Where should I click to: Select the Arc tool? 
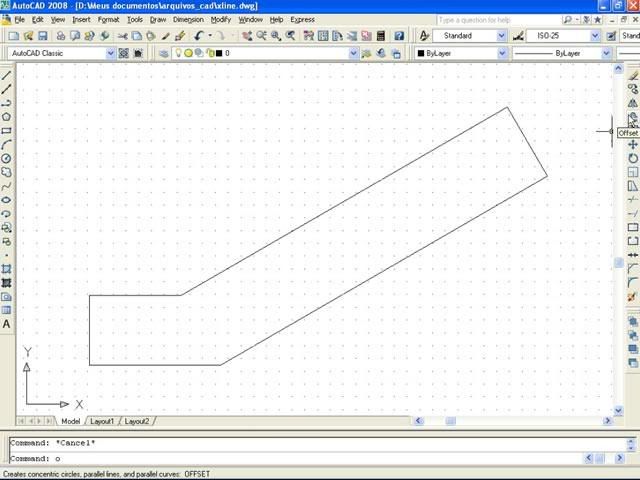pyautogui.click(x=6, y=144)
